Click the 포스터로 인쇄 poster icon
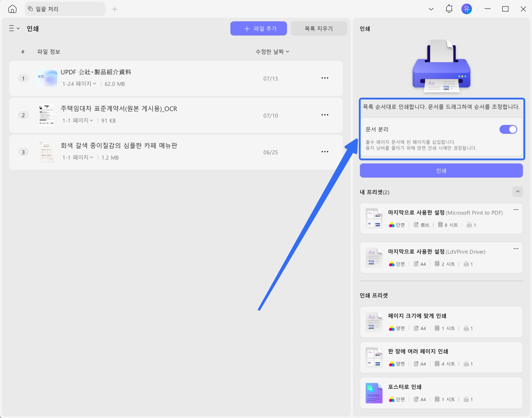 click(374, 393)
